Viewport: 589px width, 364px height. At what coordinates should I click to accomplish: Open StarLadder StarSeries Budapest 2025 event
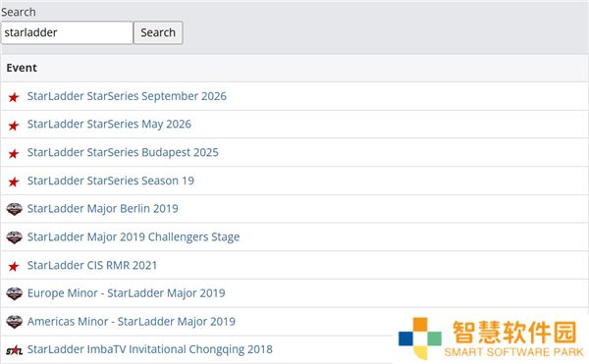coord(123,152)
